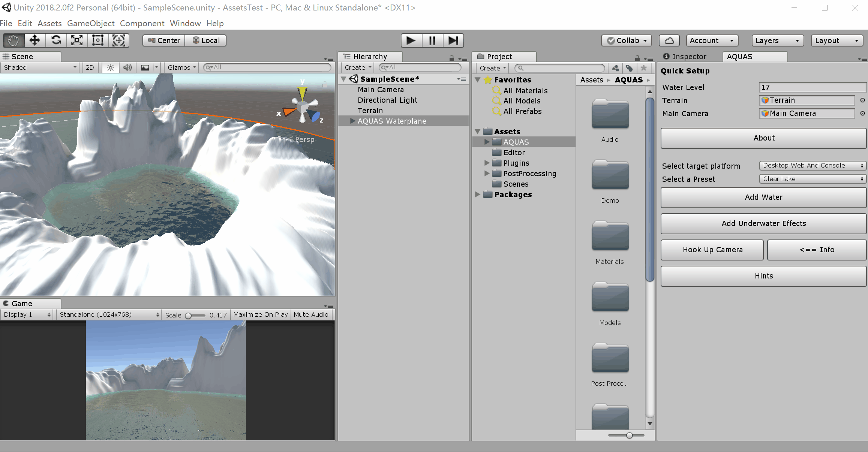Expand AQUAS Waterplane in Hierarchy
Screen dimensions: 868x452
352,121
